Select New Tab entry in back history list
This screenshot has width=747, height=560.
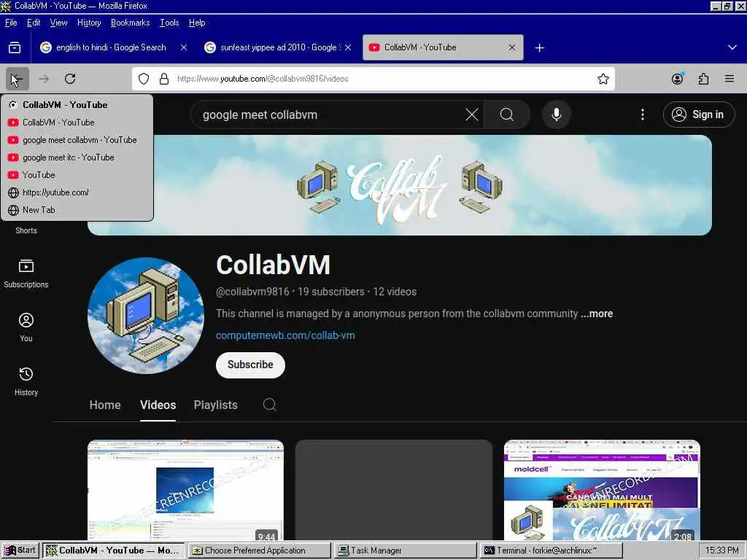pos(77,210)
